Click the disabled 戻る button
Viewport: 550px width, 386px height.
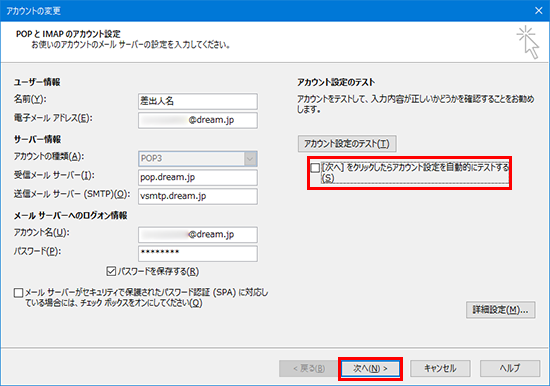(309, 368)
